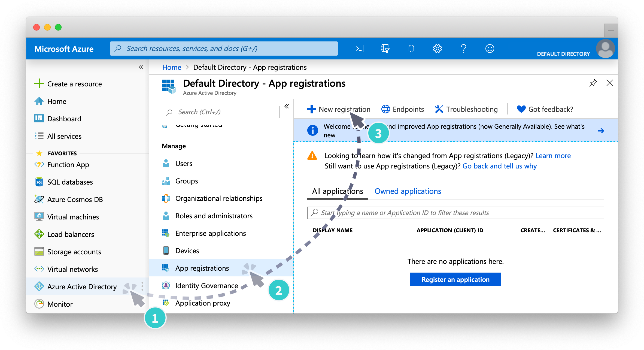This screenshot has width=644, height=350.
Task: Click Microsoft Azure logo text
Action: (x=64, y=49)
